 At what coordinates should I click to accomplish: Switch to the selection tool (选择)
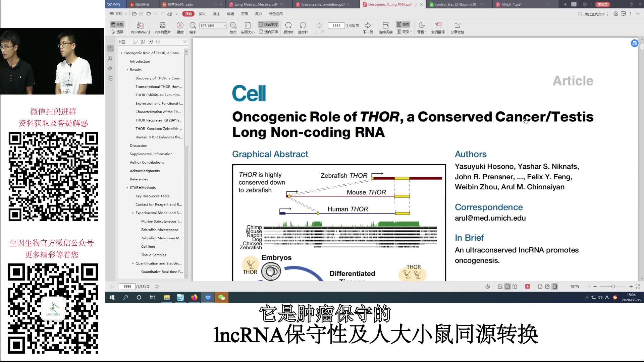(x=117, y=32)
